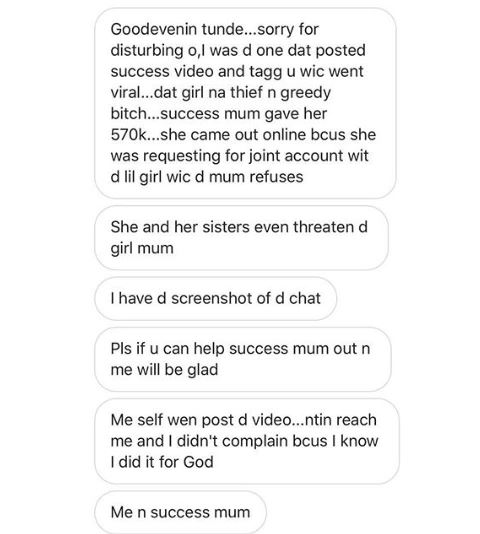480x534 pixels.
Task: Click the name "tunde" in the greeting
Action: pyautogui.click(x=223, y=29)
